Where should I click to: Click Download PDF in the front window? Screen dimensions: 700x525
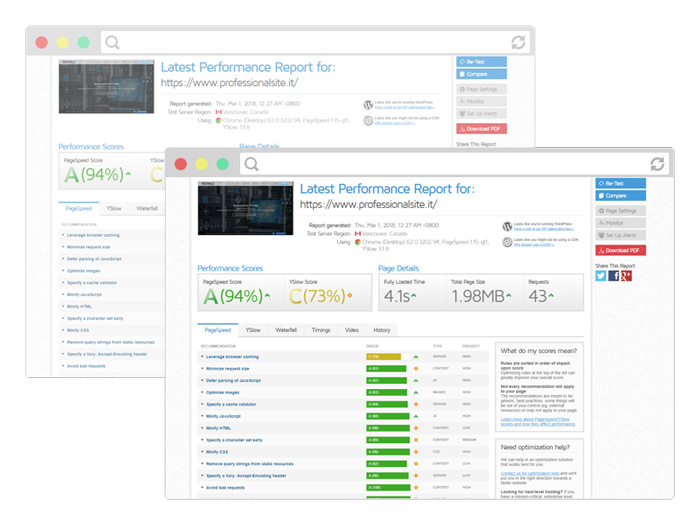[x=621, y=250]
